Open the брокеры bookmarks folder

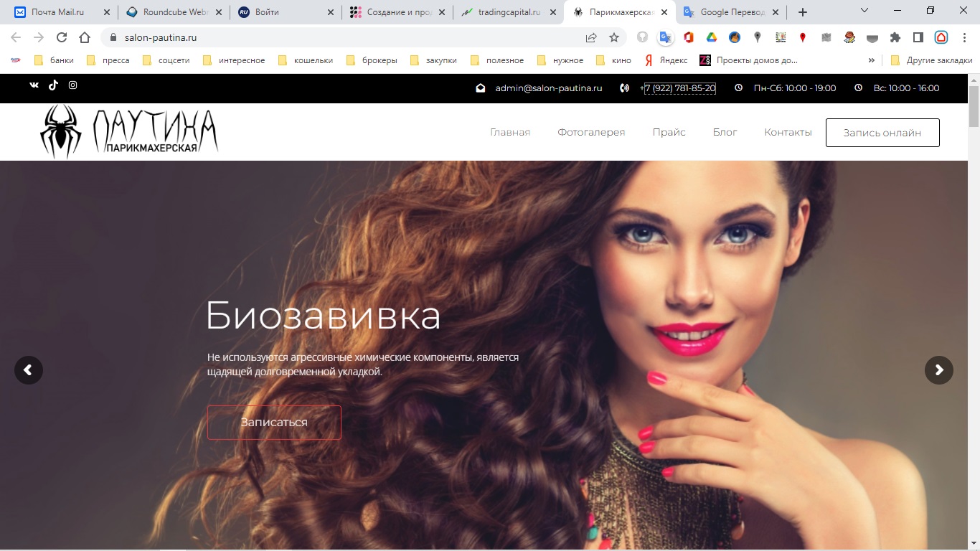tap(372, 61)
